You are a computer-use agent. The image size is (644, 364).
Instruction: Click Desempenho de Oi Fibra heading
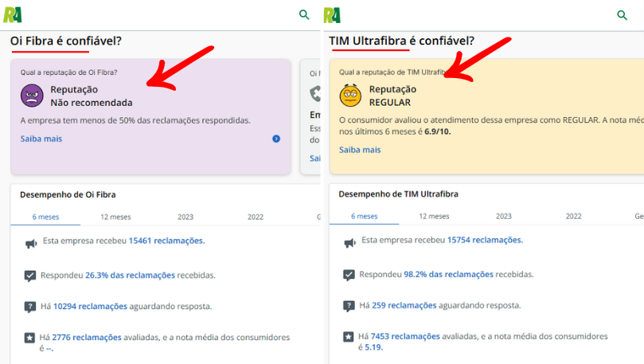[x=68, y=194]
